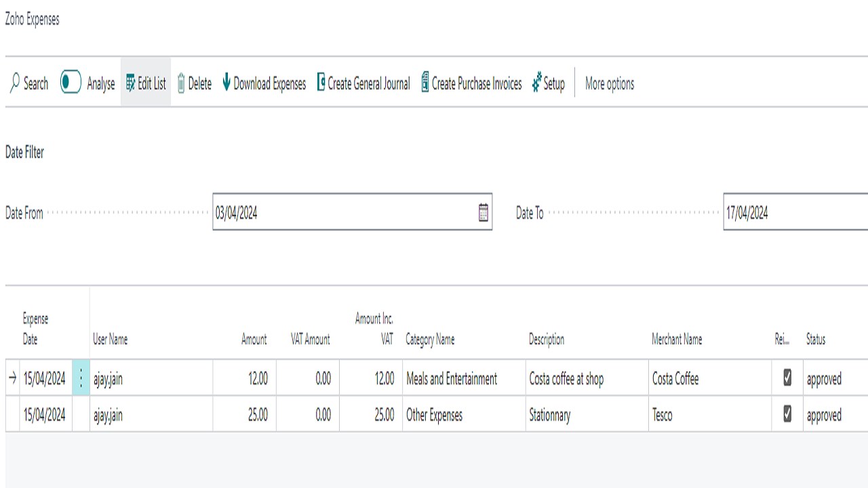The height and width of the screenshot is (488, 868).
Task: Open the Date From calendar picker
Action: click(x=484, y=213)
